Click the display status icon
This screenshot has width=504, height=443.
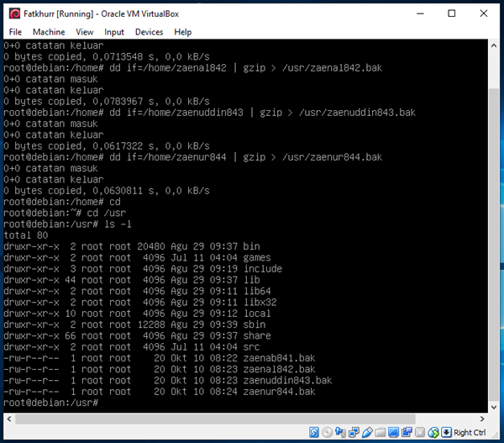[393, 432]
